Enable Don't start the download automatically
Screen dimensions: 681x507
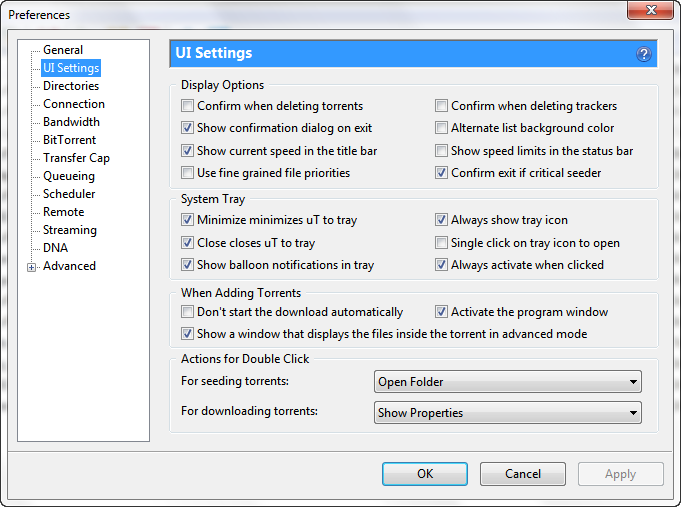click(187, 311)
